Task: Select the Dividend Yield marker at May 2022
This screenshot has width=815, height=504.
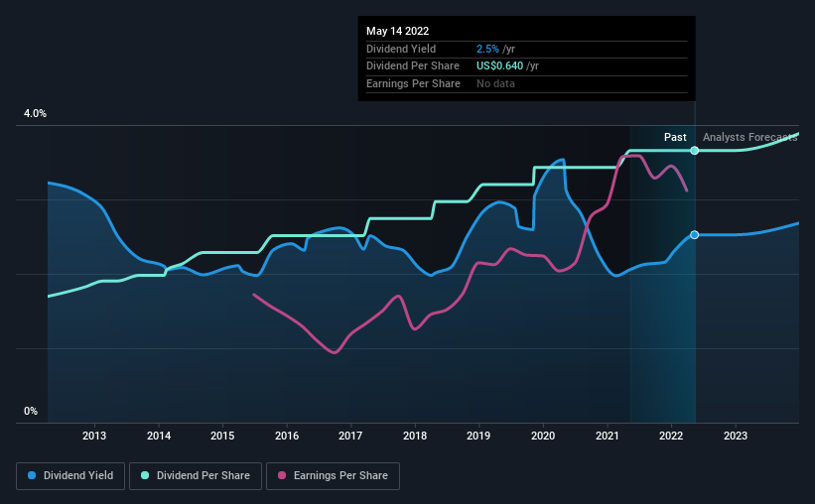Action: (x=695, y=235)
